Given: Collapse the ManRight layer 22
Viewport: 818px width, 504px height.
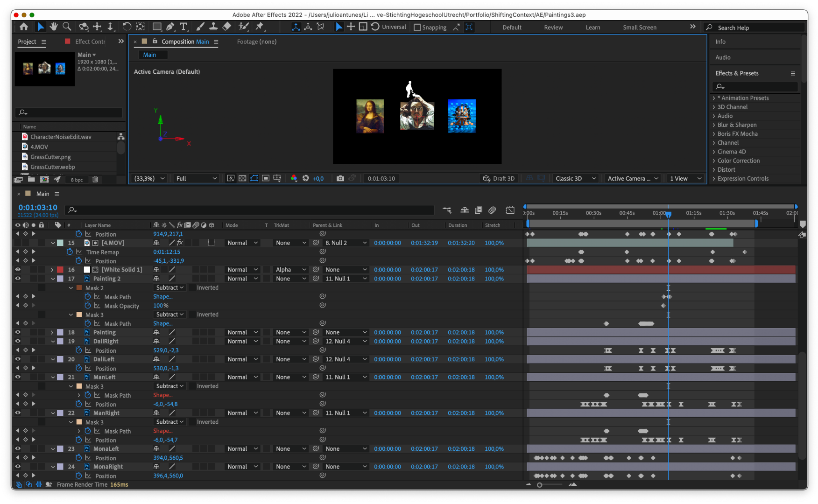Looking at the screenshot, I should [53, 413].
